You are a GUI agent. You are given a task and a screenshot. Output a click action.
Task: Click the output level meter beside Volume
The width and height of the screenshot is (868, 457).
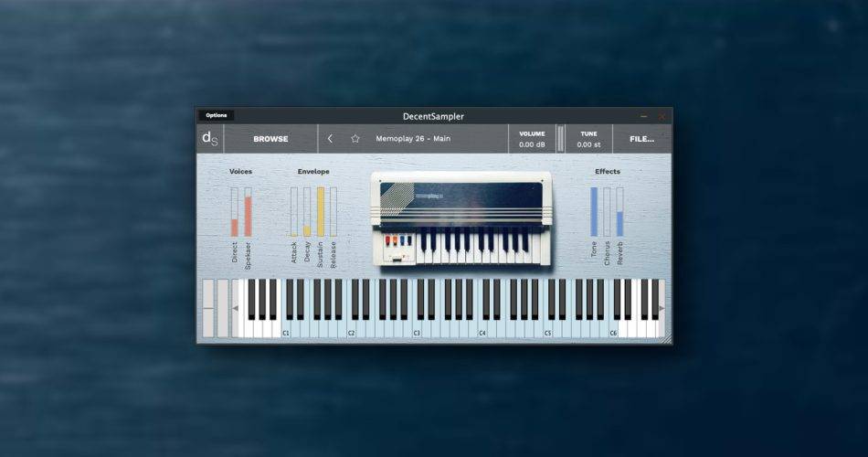pos(560,139)
